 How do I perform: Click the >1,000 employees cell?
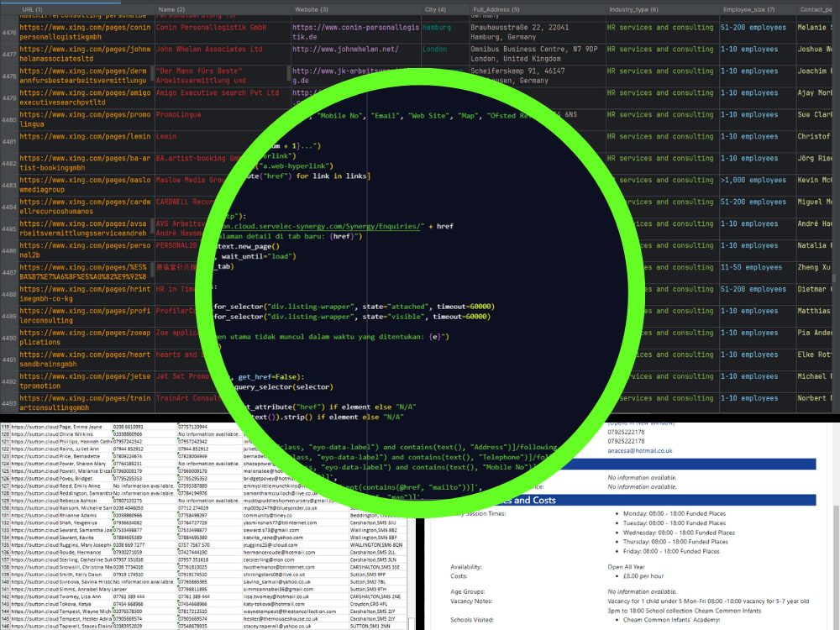coord(753,181)
